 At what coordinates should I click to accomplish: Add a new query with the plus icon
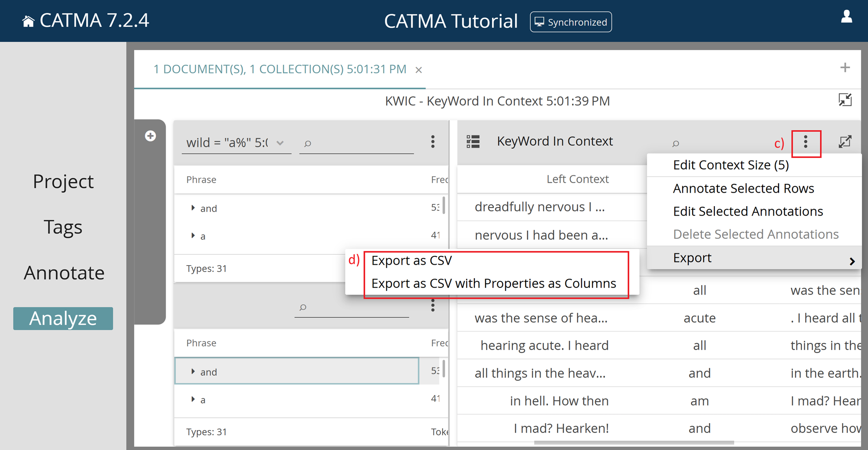(150, 136)
